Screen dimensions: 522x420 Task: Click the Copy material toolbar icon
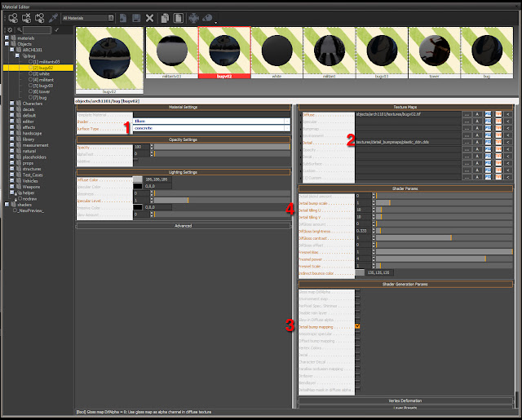(165, 18)
